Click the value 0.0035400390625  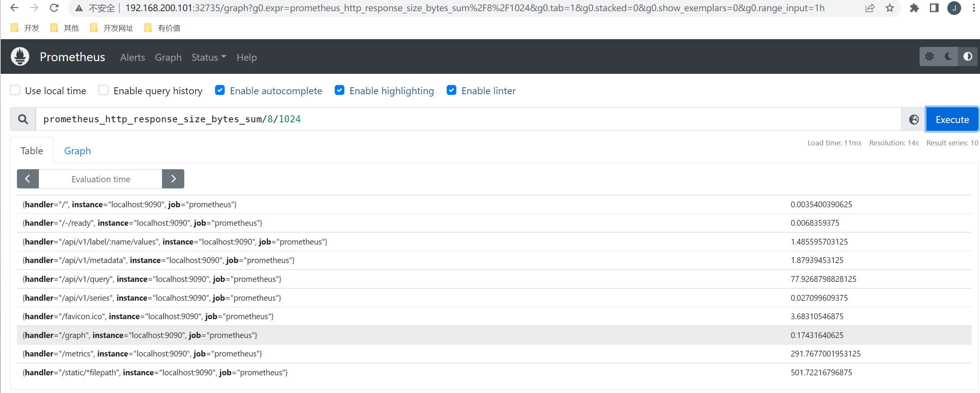click(x=821, y=205)
